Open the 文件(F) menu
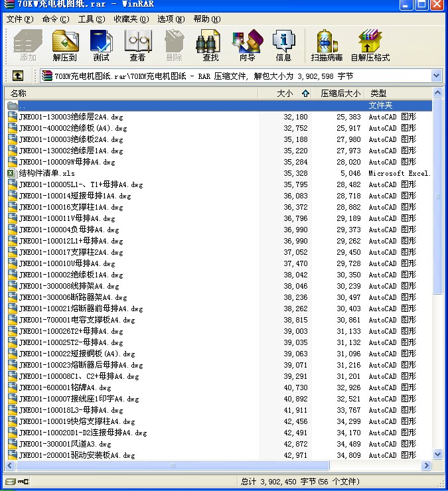The width and height of the screenshot is (448, 491). (20, 19)
